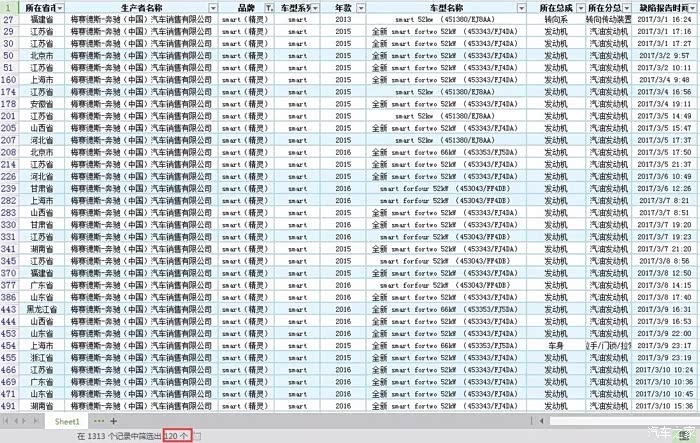Select the timestamp 2017/3/9 23:17
This screenshot has width=700, height=443.
(x=664, y=345)
